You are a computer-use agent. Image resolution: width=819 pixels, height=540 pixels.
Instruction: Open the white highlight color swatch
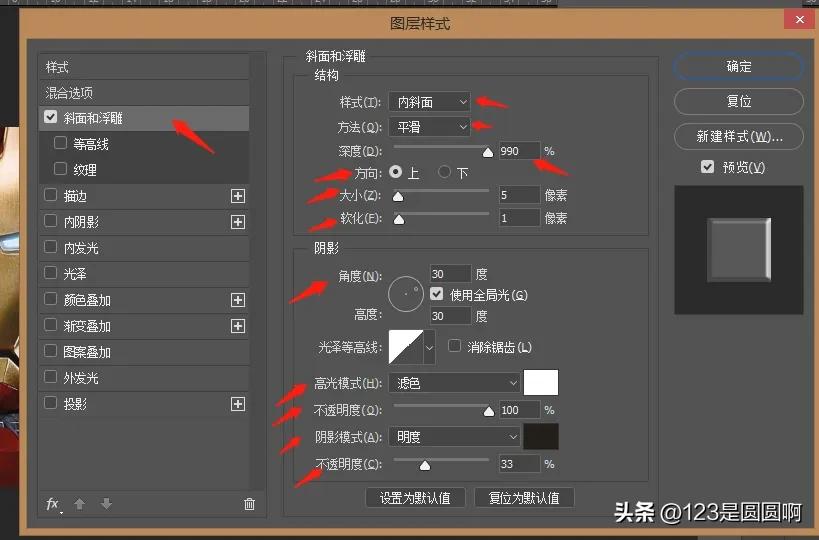click(541, 382)
